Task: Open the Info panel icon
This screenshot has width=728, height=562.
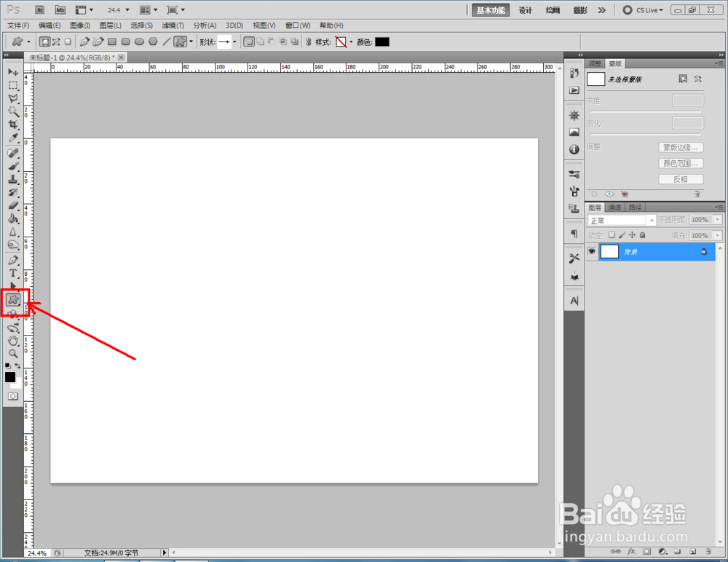Action: tap(574, 149)
